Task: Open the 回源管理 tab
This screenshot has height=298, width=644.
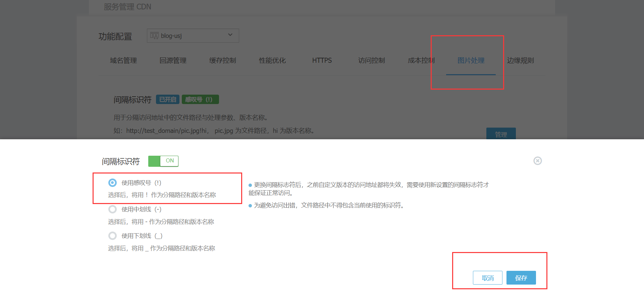Action: click(173, 60)
